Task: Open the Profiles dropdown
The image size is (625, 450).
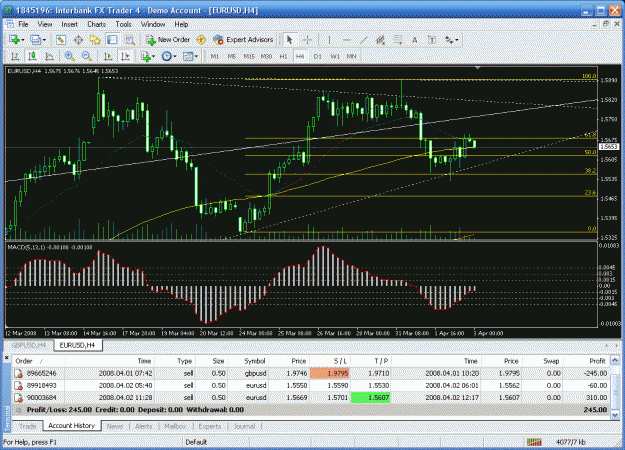Action: [38, 40]
